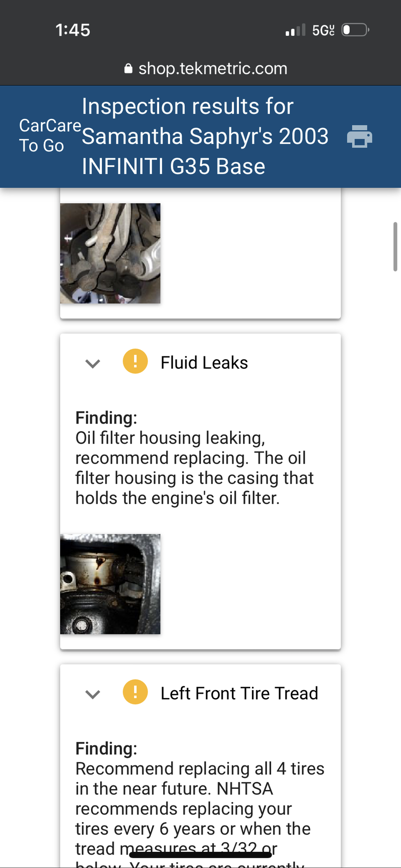Tap the home indicator bar at the bottom
This screenshot has height=868, width=401.
(x=200, y=855)
